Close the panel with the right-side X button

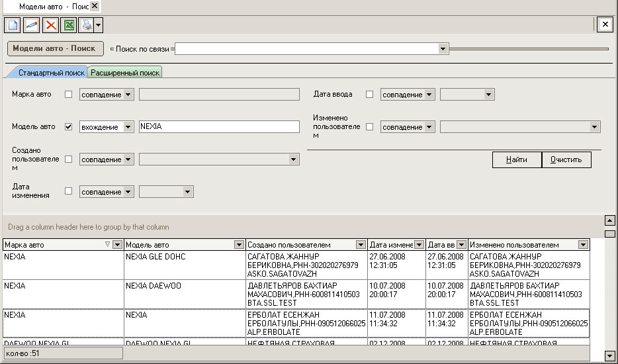[604, 25]
